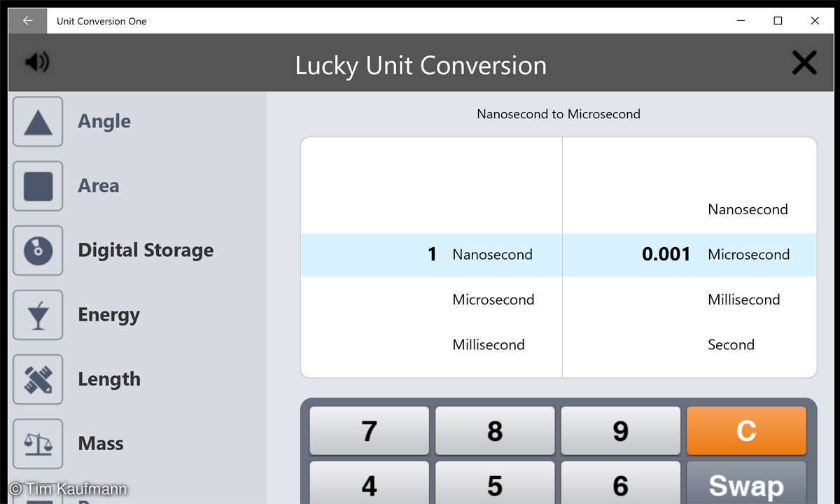The width and height of the screenshot is (840, 504).
Task: Tap the 7 key on keypad
Action: pos(370,431)
